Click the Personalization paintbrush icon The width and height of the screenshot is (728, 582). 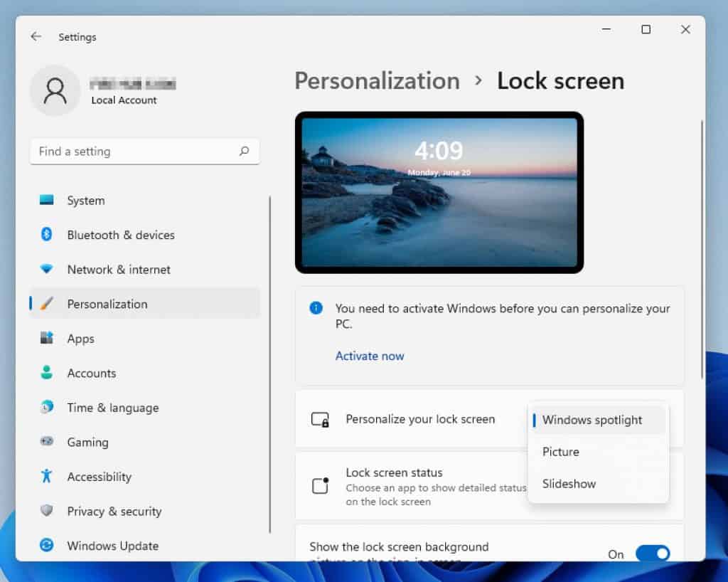coord(46,303)
